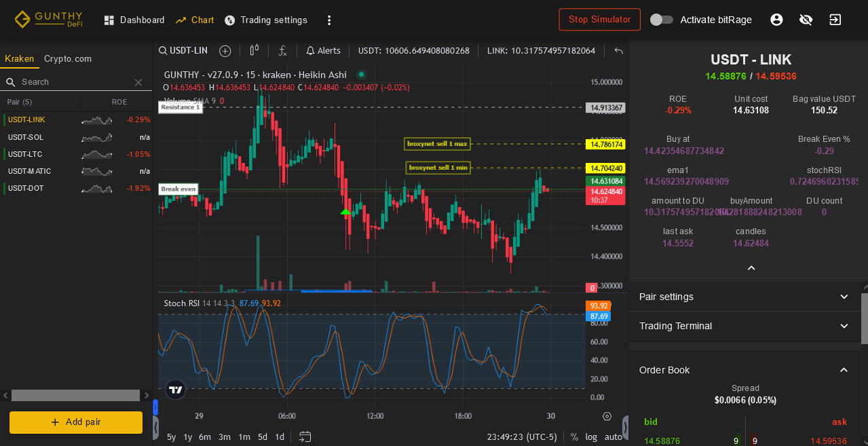Toggle percent scale on price axis
Viewport: 868px width, 446px height.
(574, 437)
